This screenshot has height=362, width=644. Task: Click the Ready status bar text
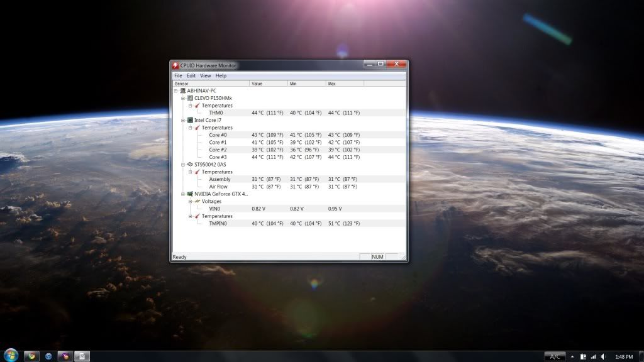[179, 257]
